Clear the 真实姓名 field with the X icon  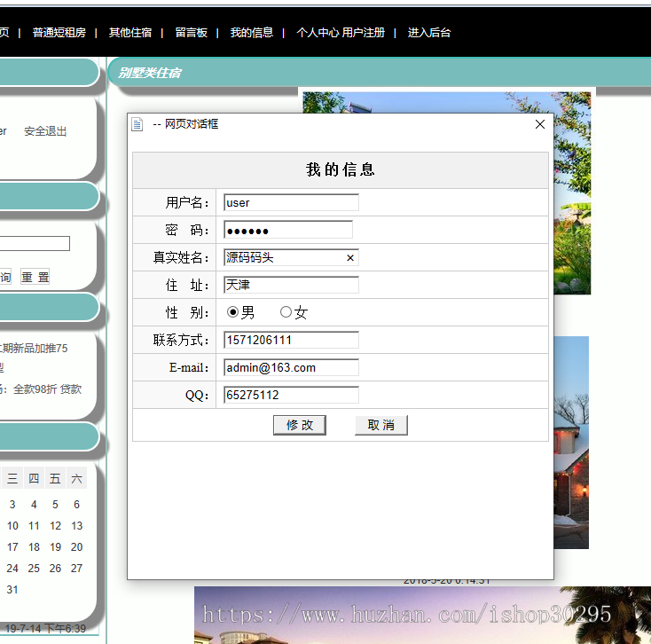coord(350,258)
